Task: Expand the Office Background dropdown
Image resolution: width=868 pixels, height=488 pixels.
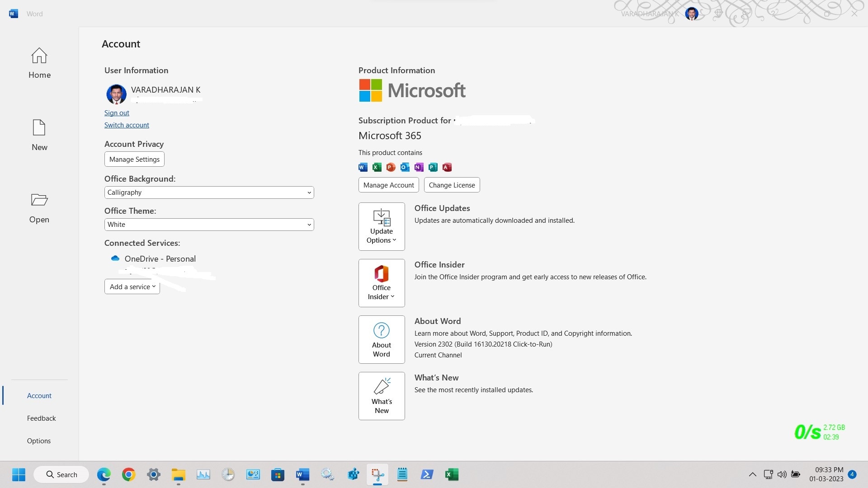Action: (x=209, y=192)
